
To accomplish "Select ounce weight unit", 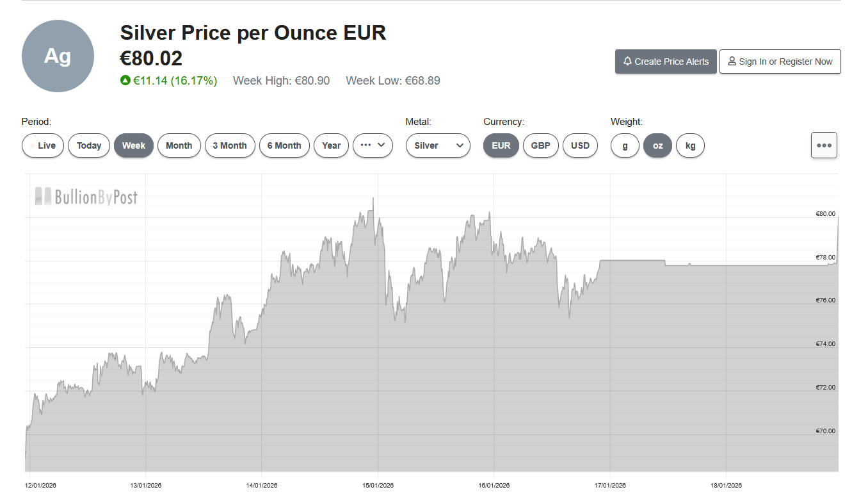I will pyautogui.click(x=657, y=145).
